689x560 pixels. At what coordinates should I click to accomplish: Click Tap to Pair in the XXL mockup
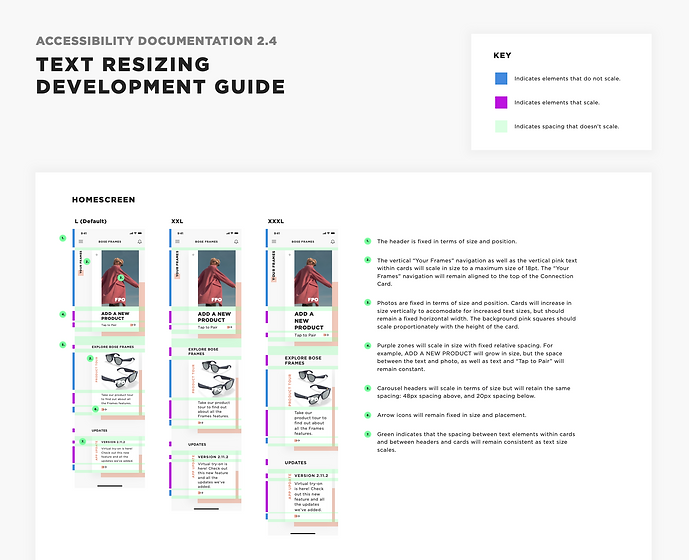point(207,327)
